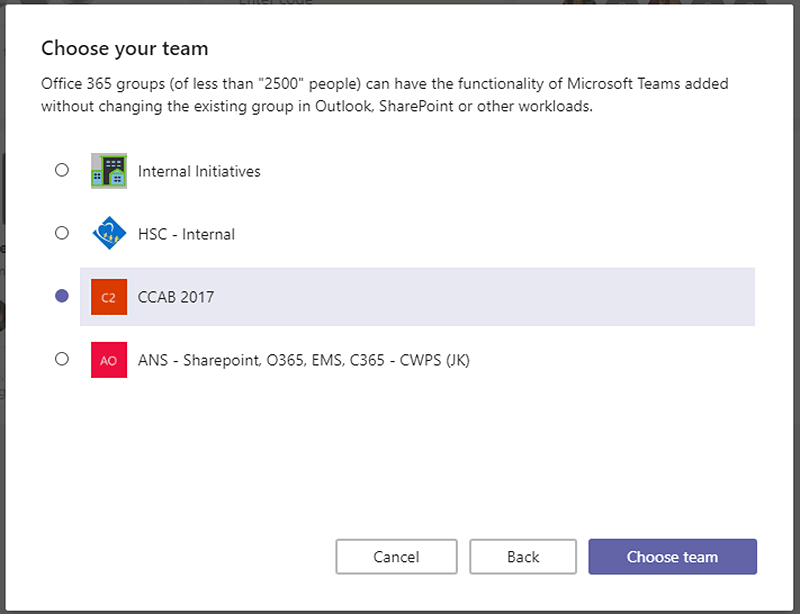Click the Choose team button

click(x=672, y=556)
